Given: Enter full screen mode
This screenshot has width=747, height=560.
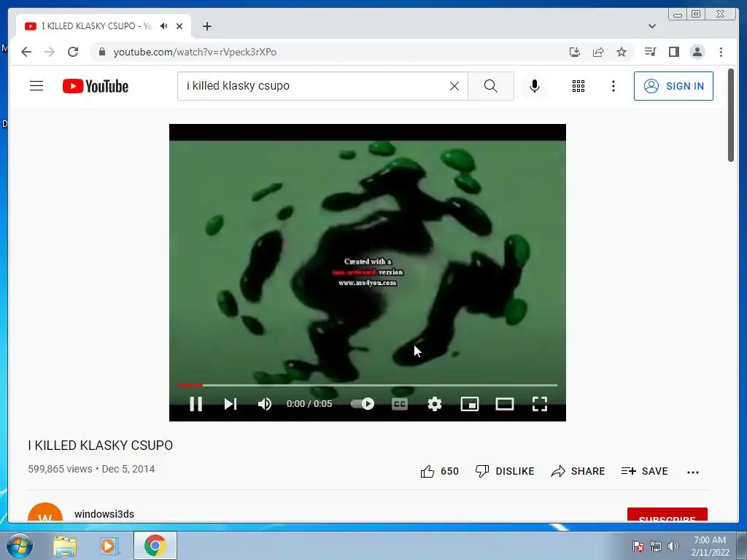Looking at the screenshot, I should [x=540, y=404].
